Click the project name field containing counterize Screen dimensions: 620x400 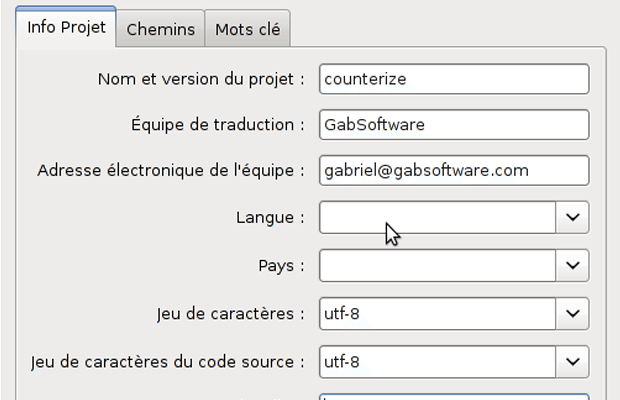click(454, 79)
